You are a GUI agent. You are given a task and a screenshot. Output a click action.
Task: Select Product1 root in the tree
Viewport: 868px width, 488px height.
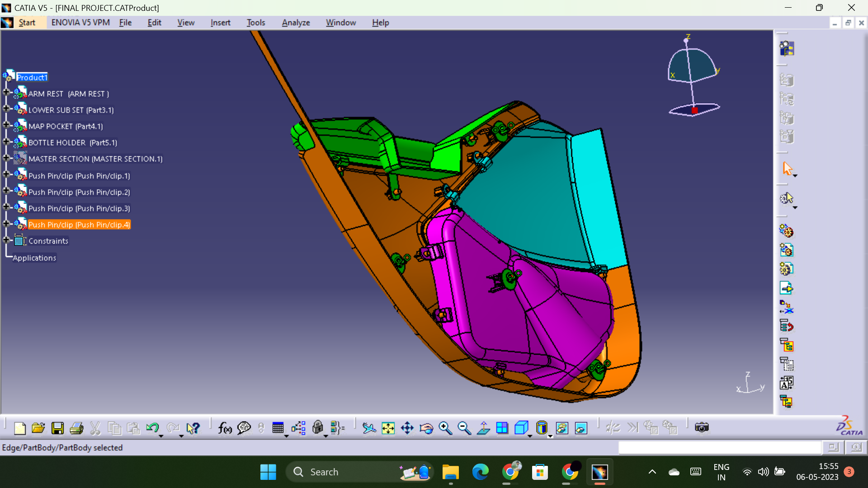pos(32,77)
